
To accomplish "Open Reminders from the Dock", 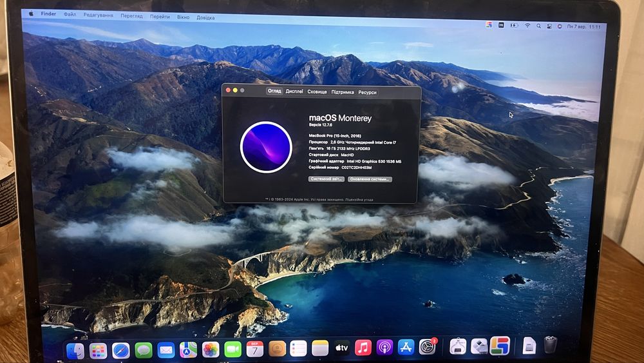I will (298, 349).
